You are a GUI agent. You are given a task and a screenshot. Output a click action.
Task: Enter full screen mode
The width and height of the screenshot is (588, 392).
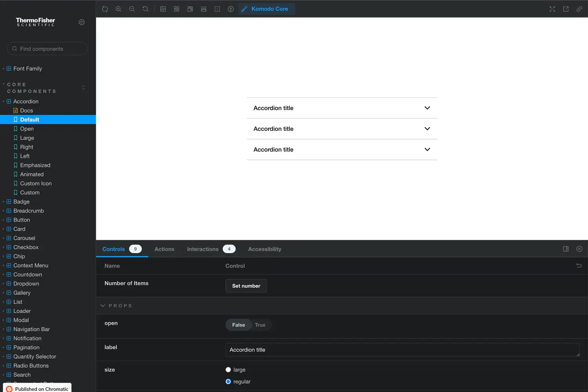coord(552,9)
